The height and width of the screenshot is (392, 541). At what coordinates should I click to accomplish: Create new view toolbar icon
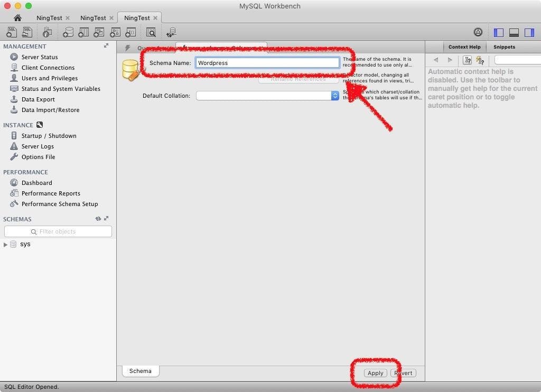point(99,32)
